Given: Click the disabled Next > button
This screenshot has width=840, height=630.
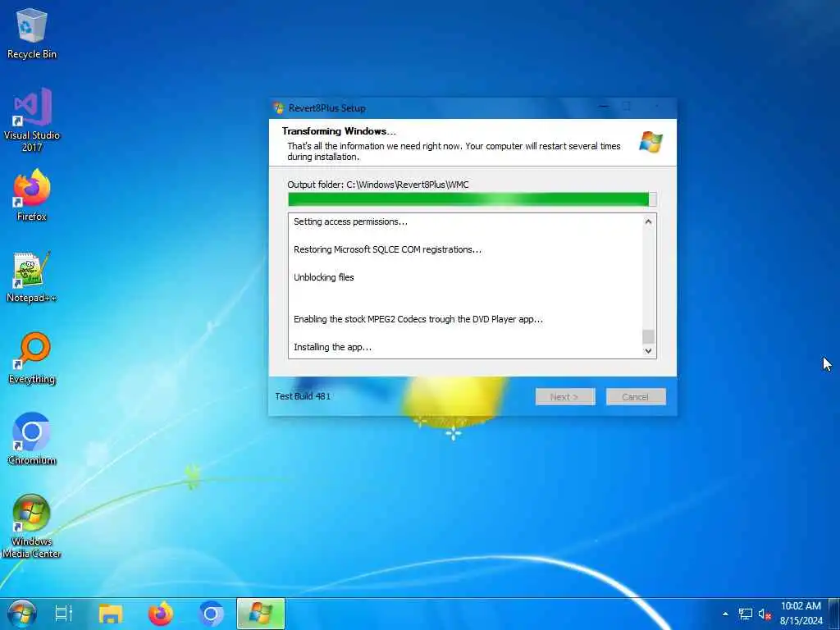Looking at the screenshot, I should pyautogui.click(x=565, y=397).
